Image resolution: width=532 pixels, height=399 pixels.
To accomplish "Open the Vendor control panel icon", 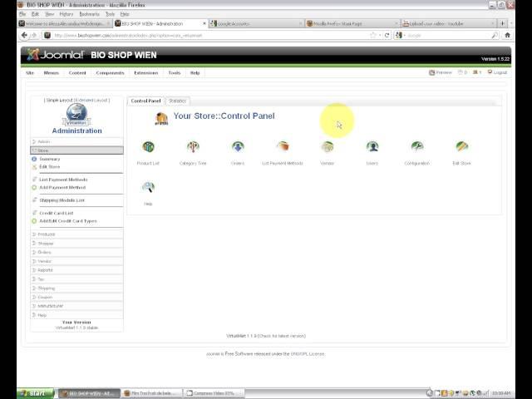I will click(328, 146).
